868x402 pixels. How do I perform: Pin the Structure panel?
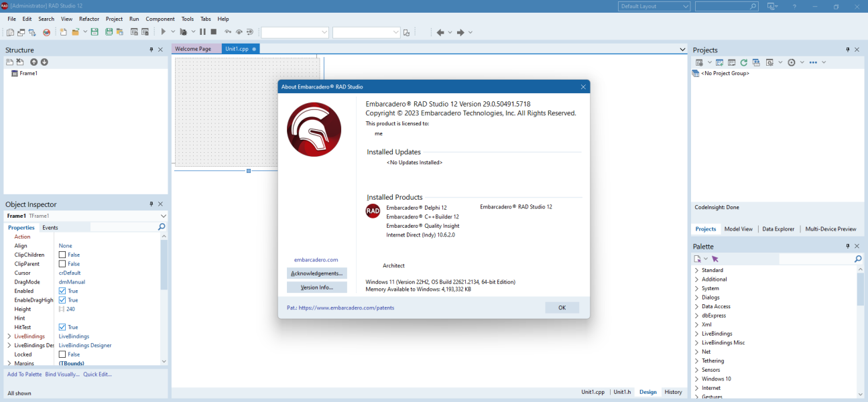151,50
